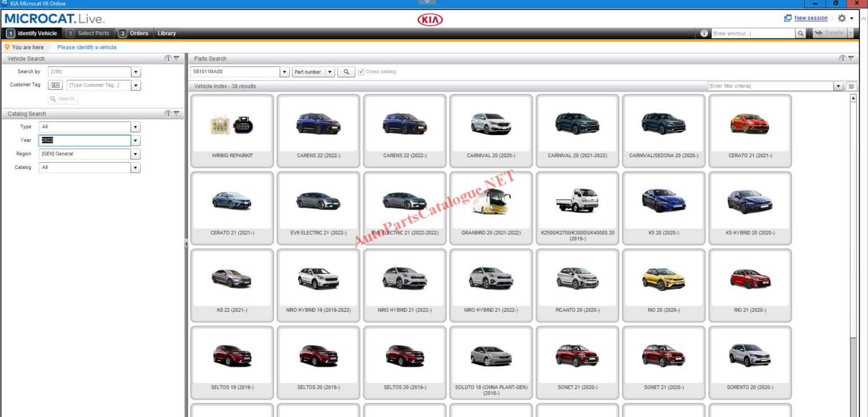Select the EV6 ELECTRIC 21 (2022-) vehicle tile
The height and width of the screenshot is (417, 868).
[318, 208]
